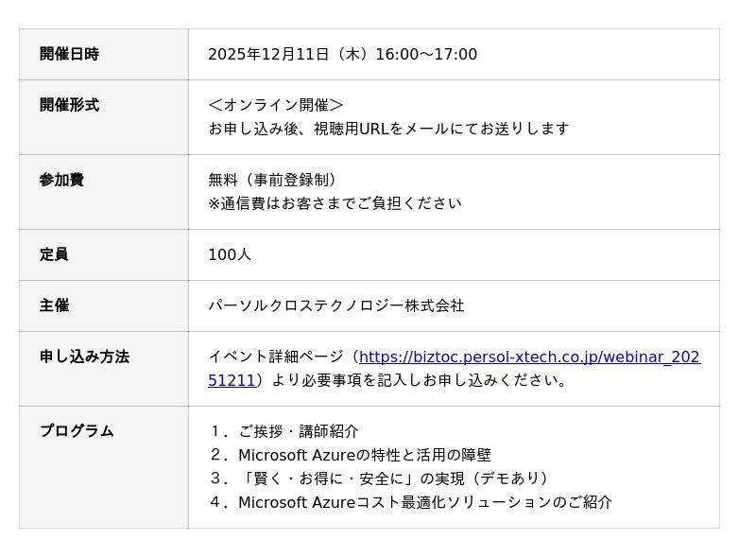
Task: Open the biztoc.persol-xtech.co.jp webinar link
Action: coord(529,357)
